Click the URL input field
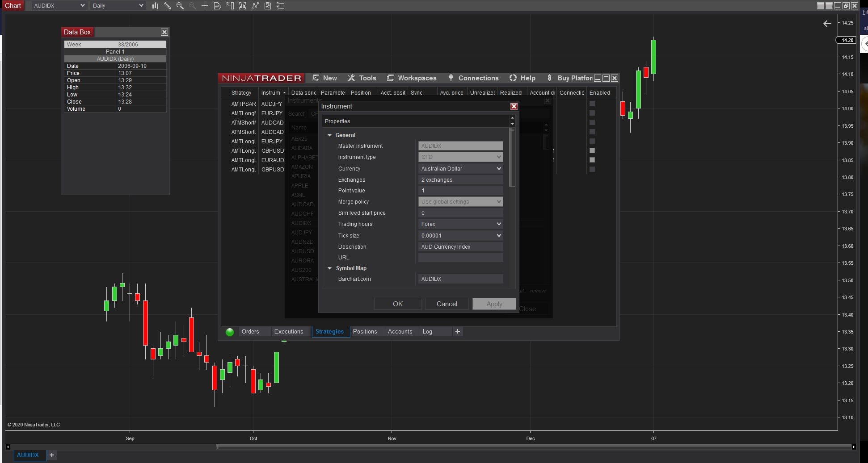This screenshot has height=463, width=868. (460, 258)
